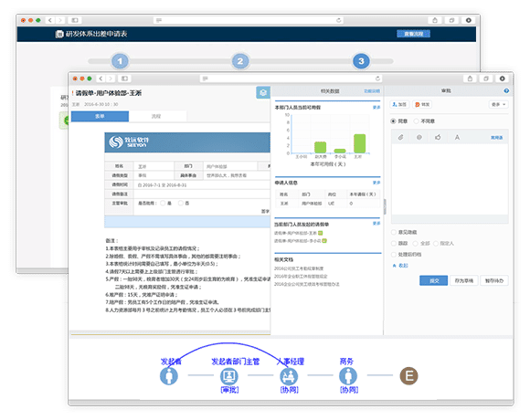Image resolution: width=530 pixels, height=420 pixels.
Task: Select the 人事经理 node in workflow diagram
Action: [x=289, y=376]
